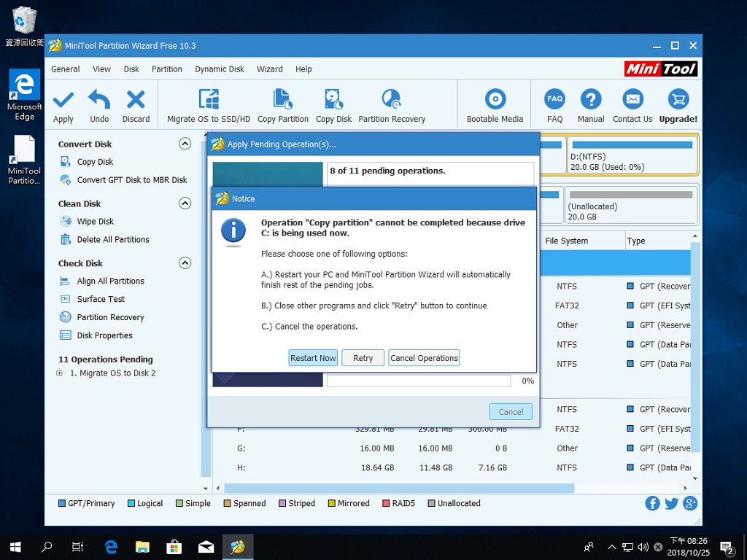This screenshot has width=747, height=560.
Task: Click the vertical scrollbar of partition list
Action: 695,348
